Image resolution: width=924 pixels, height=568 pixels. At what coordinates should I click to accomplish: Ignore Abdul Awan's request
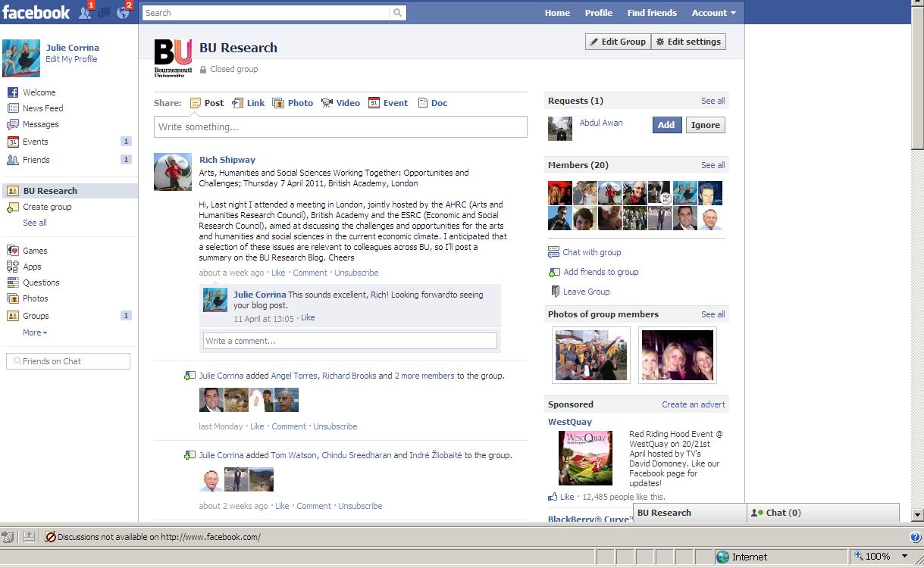point(705,125)
